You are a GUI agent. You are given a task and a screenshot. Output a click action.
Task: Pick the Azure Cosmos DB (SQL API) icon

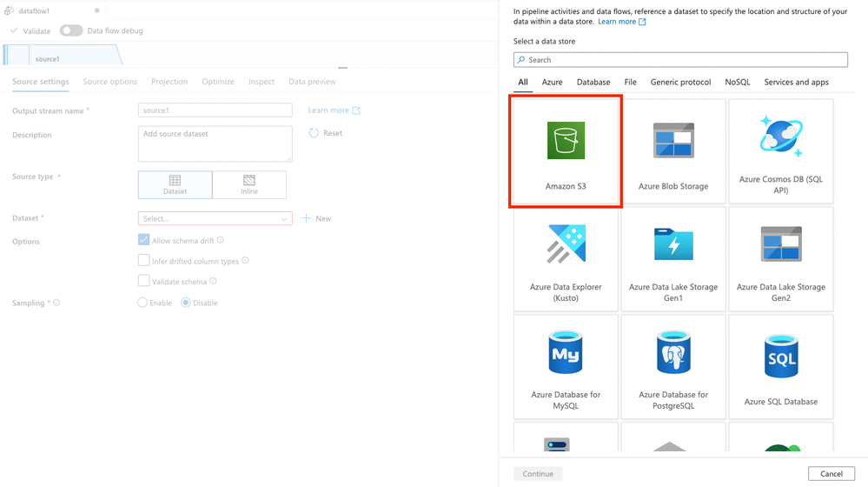[x=781, y=136]
